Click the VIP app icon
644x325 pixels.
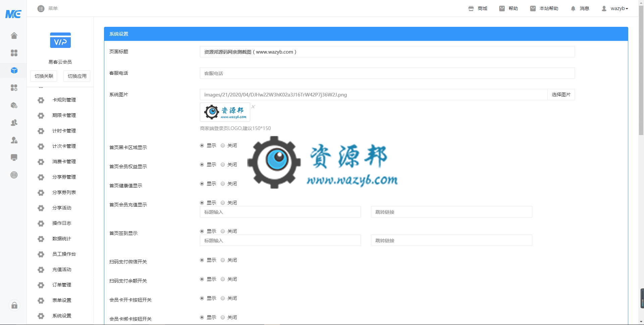(x=60, y=40)
